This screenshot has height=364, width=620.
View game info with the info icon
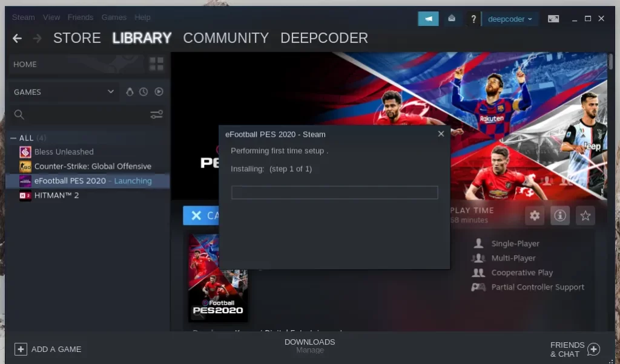(x=559, y=215)
